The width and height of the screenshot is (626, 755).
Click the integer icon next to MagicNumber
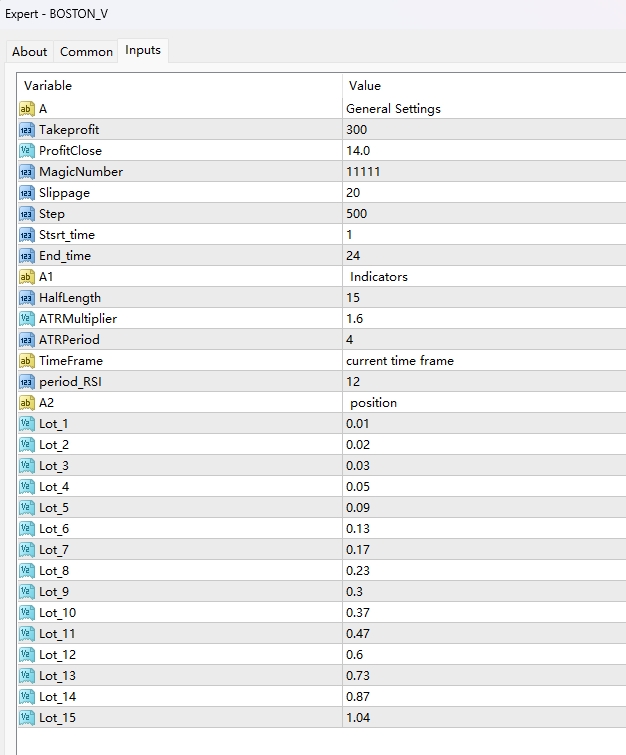coord(26,172)
